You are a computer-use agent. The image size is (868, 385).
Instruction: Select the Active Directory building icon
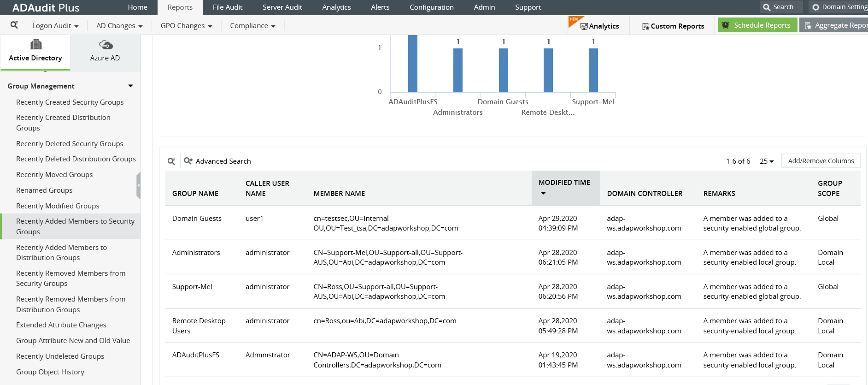(x=35, y=45)
